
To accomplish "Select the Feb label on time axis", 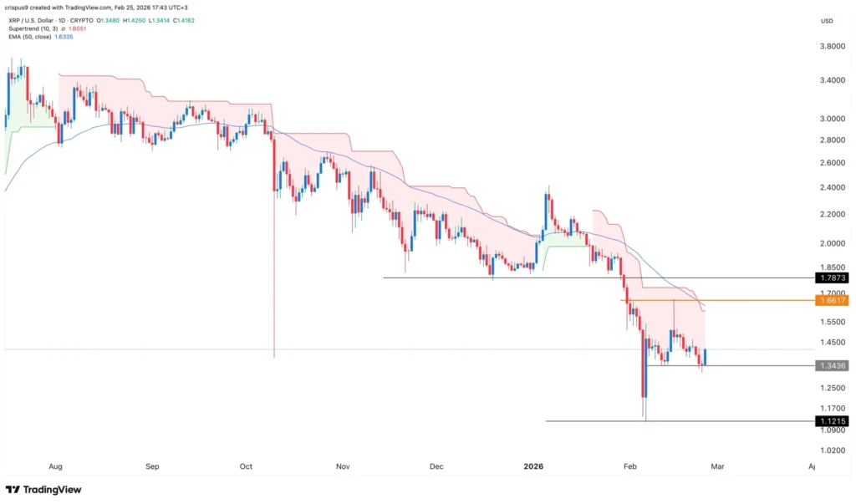I will (x=629, y=467).
